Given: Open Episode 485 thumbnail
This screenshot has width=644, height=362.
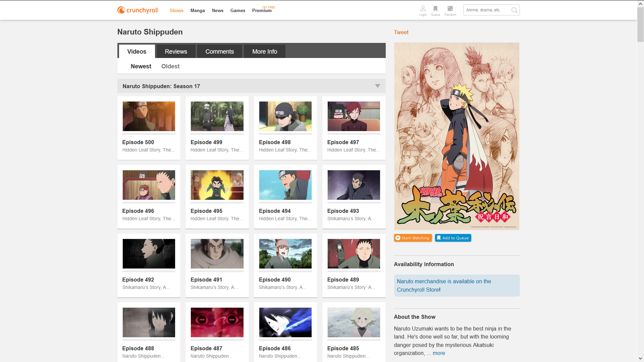Looking at the screenshot, I should (x=354, y=322).
